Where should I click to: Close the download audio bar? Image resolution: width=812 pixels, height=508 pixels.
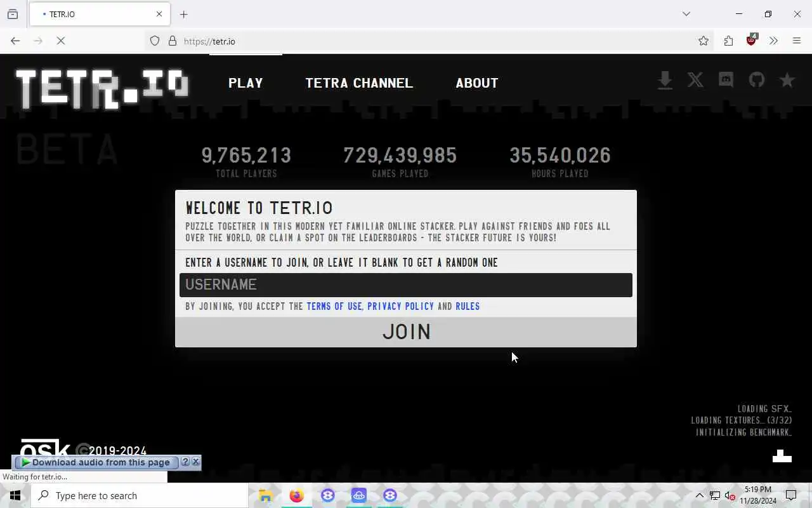tap(196, 462)
